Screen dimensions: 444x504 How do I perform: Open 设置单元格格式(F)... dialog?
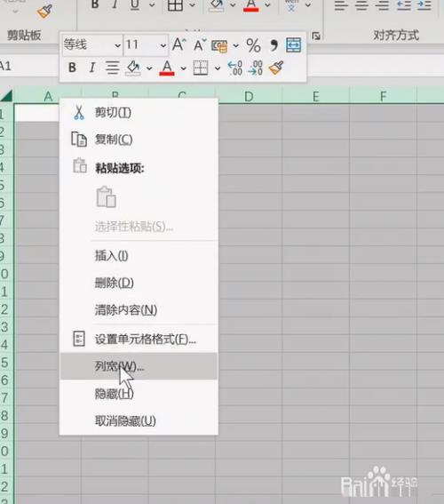pyautogui.click(x=139, y=339)
